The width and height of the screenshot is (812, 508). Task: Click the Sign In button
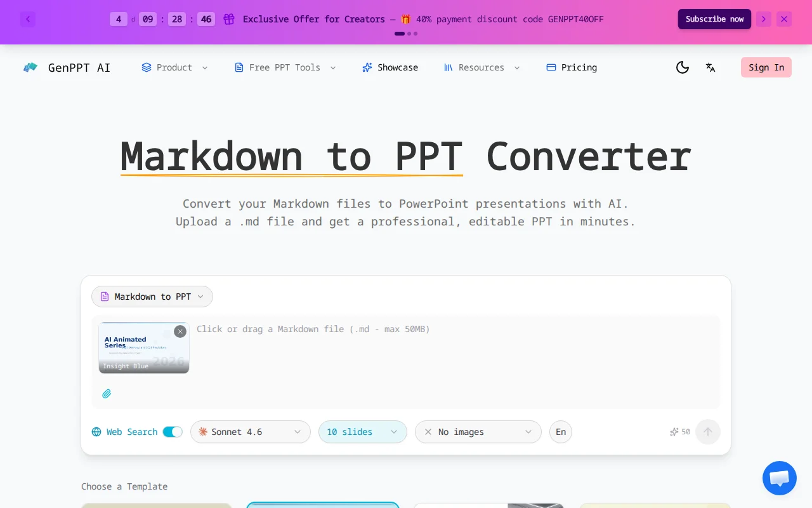click(x=766, y=67)
